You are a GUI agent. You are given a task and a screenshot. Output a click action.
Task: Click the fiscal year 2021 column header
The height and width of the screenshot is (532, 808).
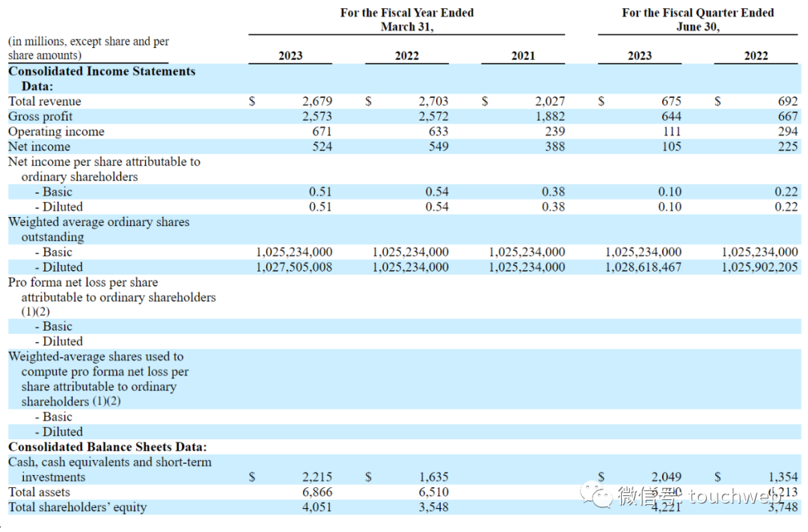[x=523, y=55]
